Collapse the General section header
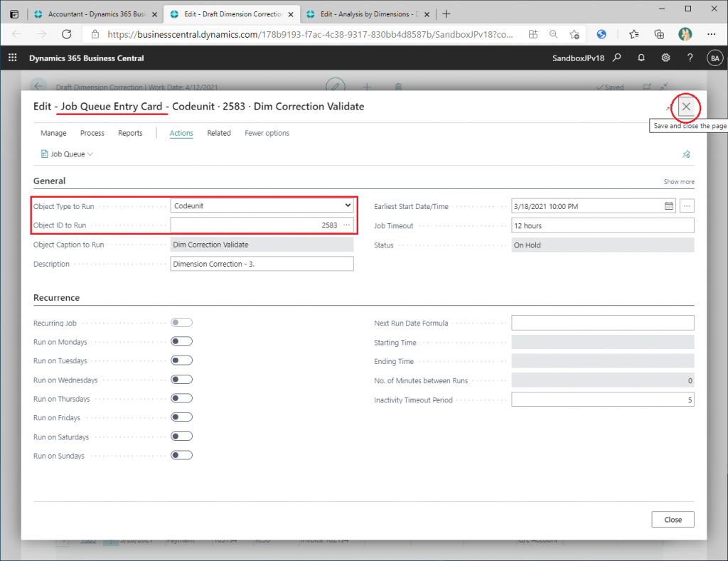728x561 pixels. [x=49, y=181]
